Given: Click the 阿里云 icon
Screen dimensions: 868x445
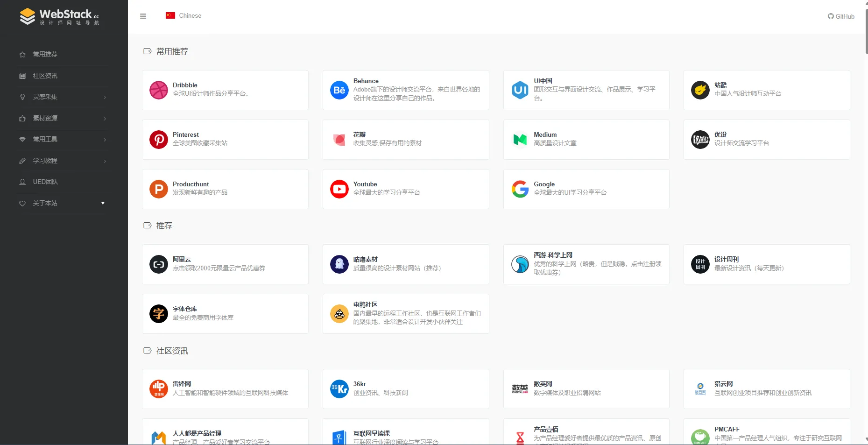Looking at the screenshot, I should click(159, 264).
